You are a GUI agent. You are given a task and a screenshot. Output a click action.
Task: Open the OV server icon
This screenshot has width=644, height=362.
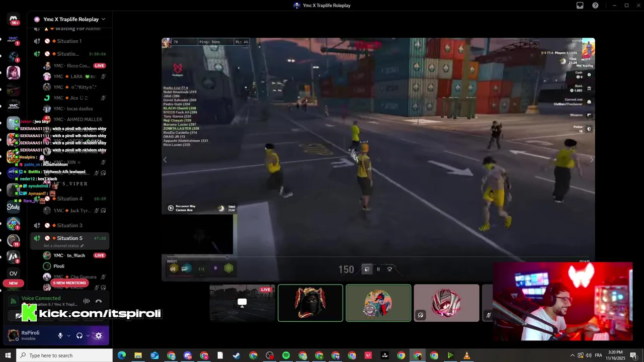[x=14, y=274]
